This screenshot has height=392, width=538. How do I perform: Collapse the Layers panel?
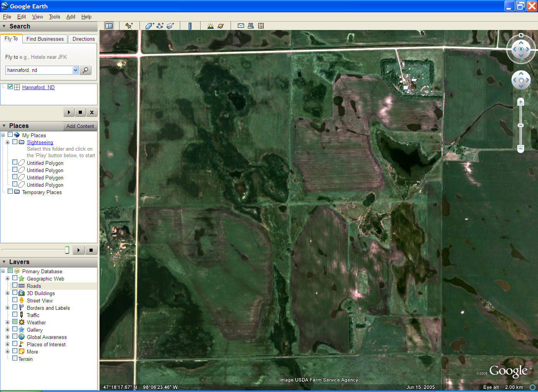(4, 262)
